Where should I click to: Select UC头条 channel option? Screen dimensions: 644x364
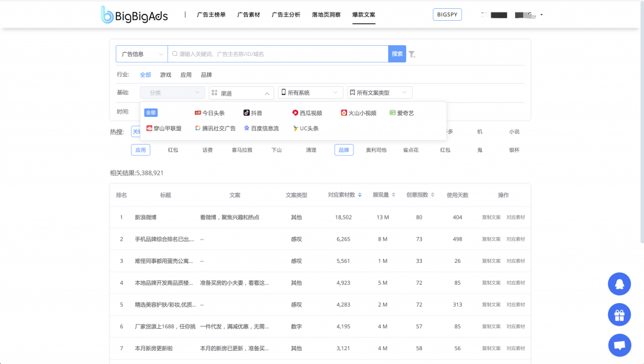pos(306,128)
